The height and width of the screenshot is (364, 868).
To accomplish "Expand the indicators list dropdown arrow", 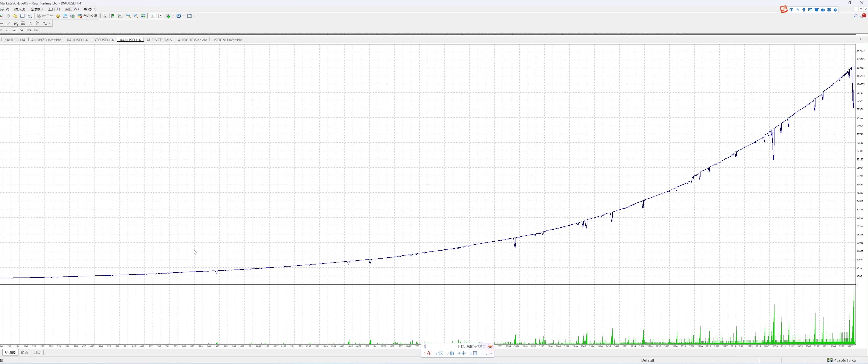I will click(x=173, y=16).
